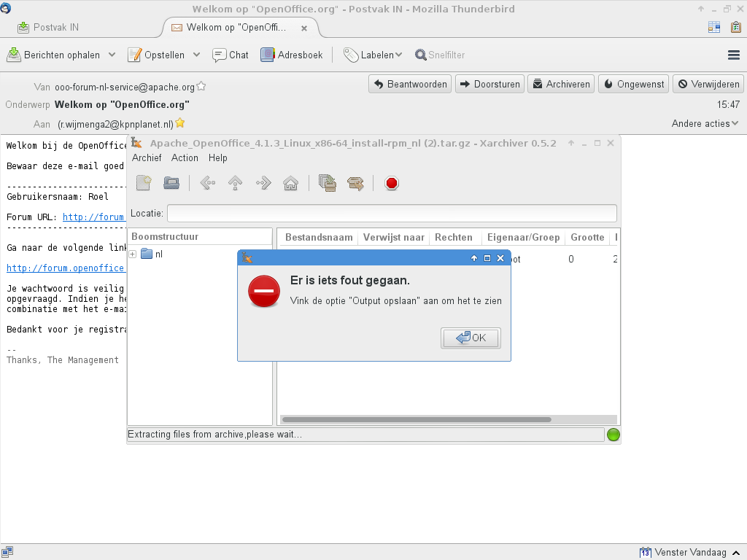Screen dimensions: 747x560
Task: Click the horizontal scrollbar in file list
Action: coord(416,419)
